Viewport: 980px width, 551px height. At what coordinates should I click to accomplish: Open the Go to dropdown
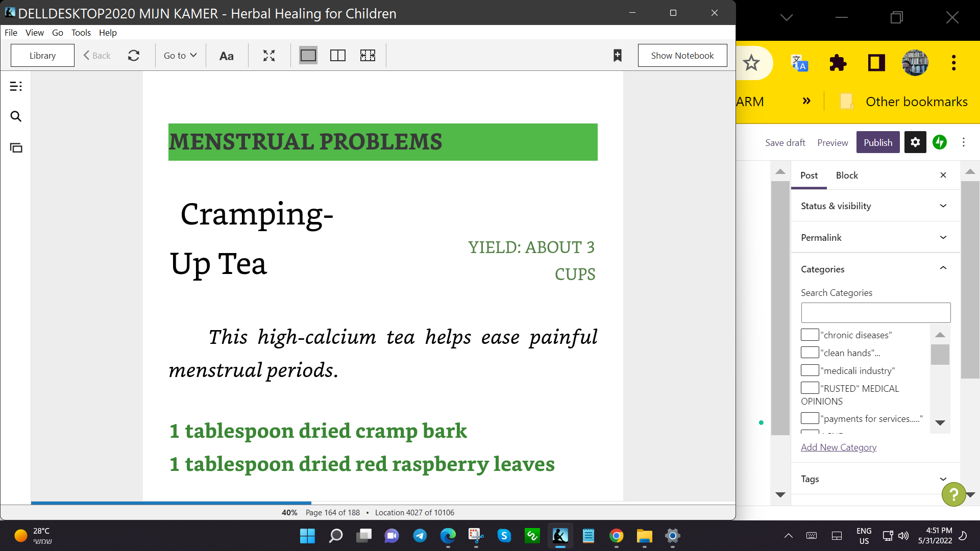tap(180, 56)
